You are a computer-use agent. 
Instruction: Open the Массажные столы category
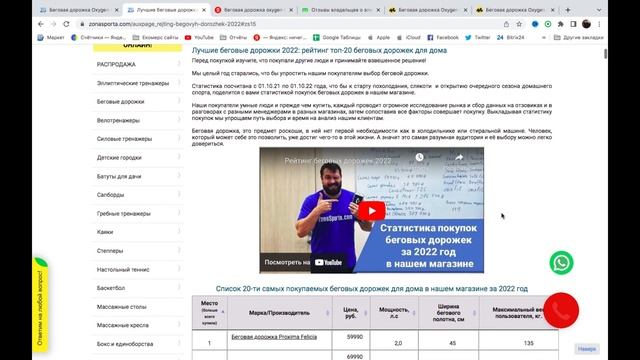[121, 307]
